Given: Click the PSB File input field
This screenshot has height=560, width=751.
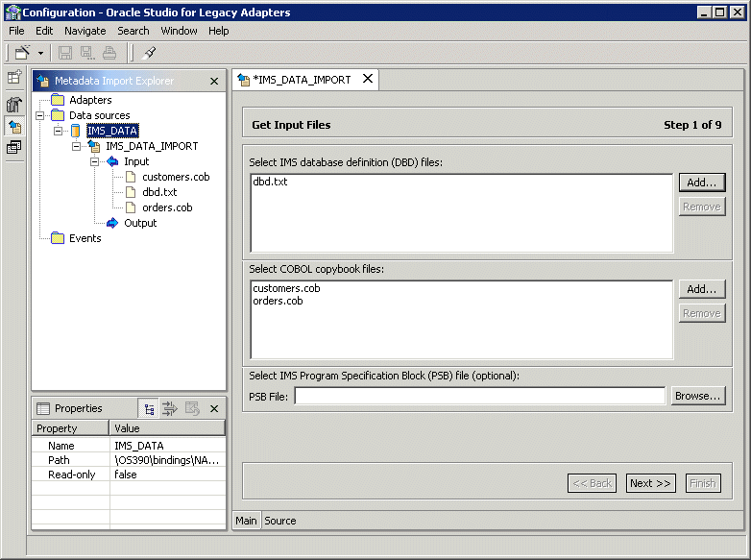Looking at the screenshot, I should pos(480,396).
